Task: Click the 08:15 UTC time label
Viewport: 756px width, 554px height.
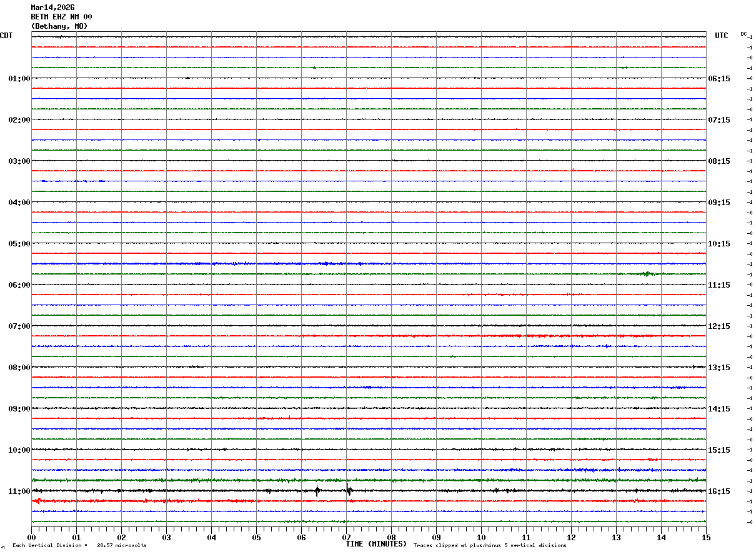Action: point(719,161)
